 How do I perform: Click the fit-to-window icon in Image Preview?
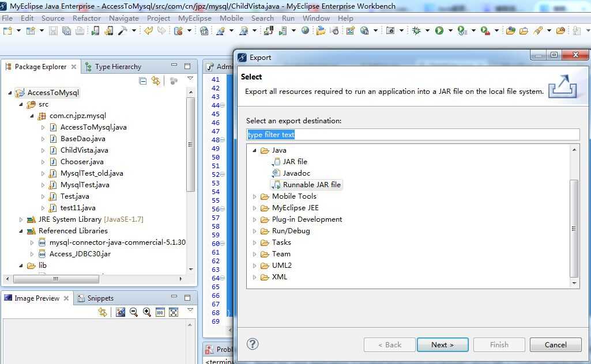(174, 312)
